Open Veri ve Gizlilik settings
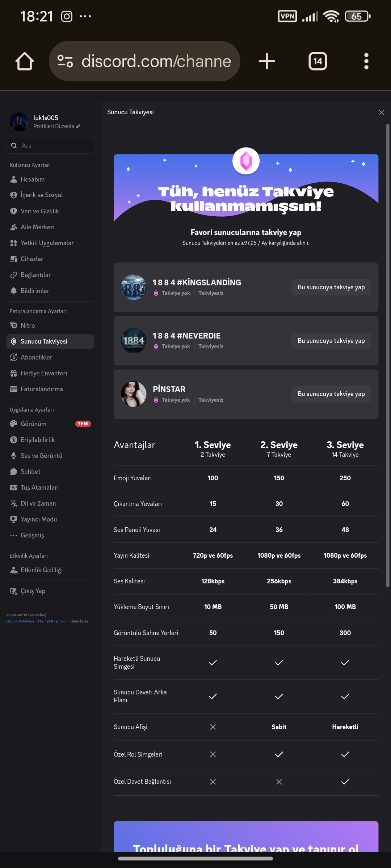Screen dimensions: 391x868 click(50, 211)
